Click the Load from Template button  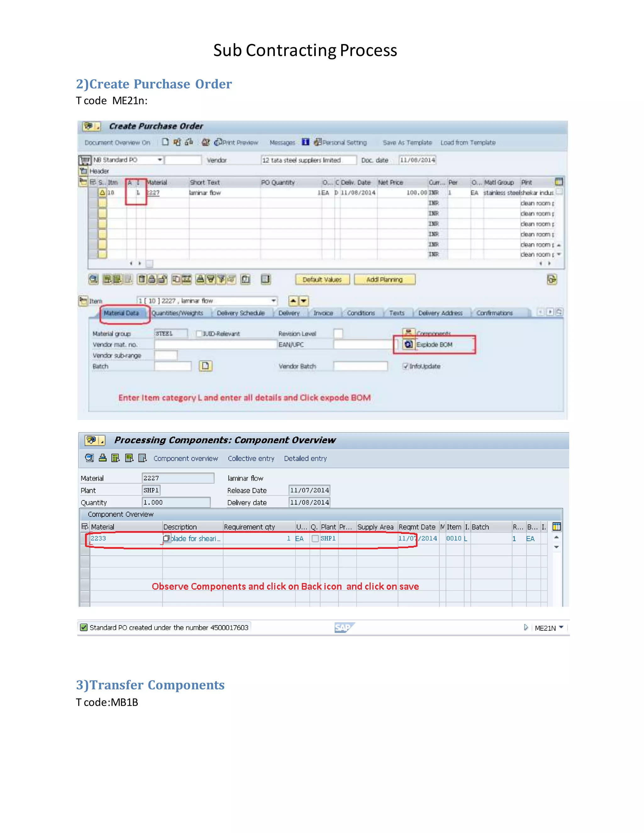468,143
